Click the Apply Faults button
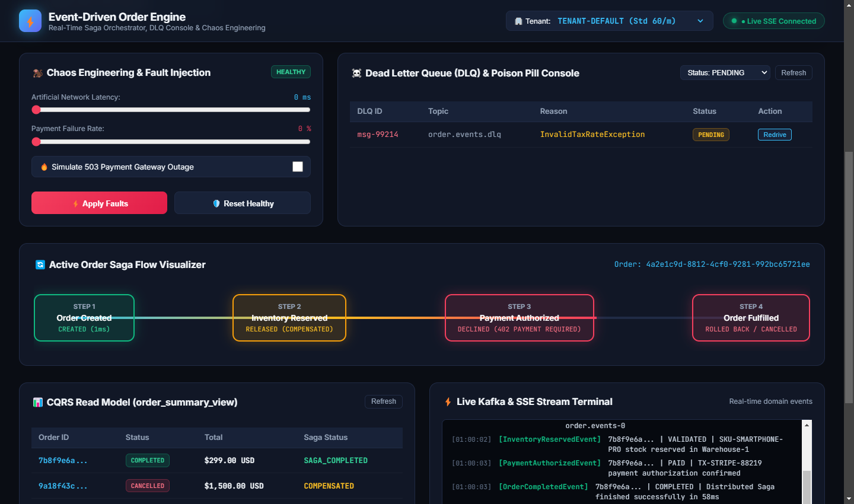Viewport: 854px width, 504px height. [x=99, y=203]
